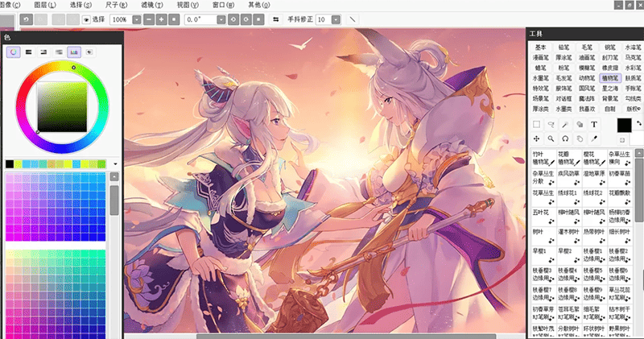Image resolution: width=644 pixels, height=339 pixels.
Task: Reset zoom with square button after plus
Action: pos(174,19)
